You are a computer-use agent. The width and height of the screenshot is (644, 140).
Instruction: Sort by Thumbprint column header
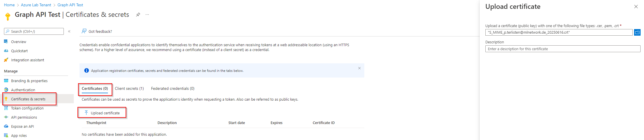96,123
